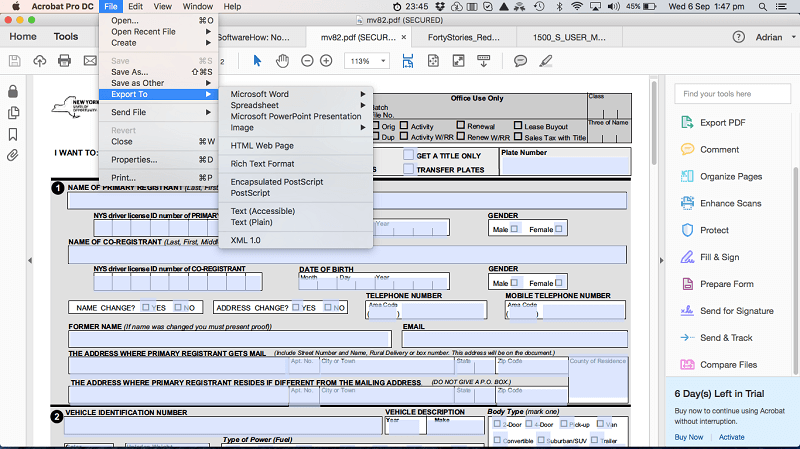This screenshot has height=449, width=800.
Task: Check Male for co-registrant gender
Action: click(x=514, y=283)
